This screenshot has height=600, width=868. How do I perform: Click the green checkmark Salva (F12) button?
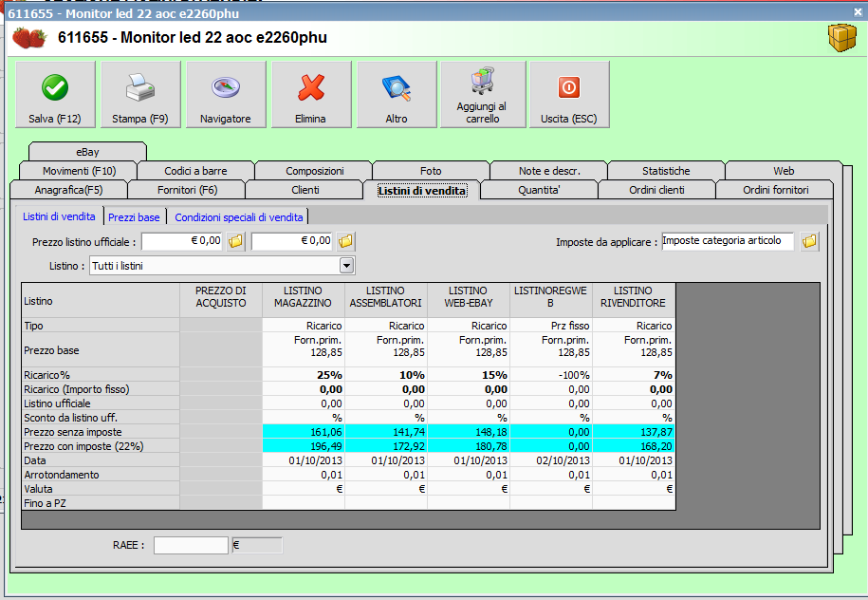coord(55,95)
